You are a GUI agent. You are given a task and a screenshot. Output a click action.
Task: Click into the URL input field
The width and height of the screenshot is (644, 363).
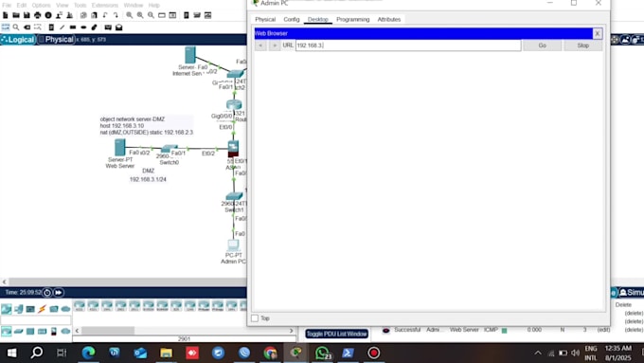(x=408, y=45)
